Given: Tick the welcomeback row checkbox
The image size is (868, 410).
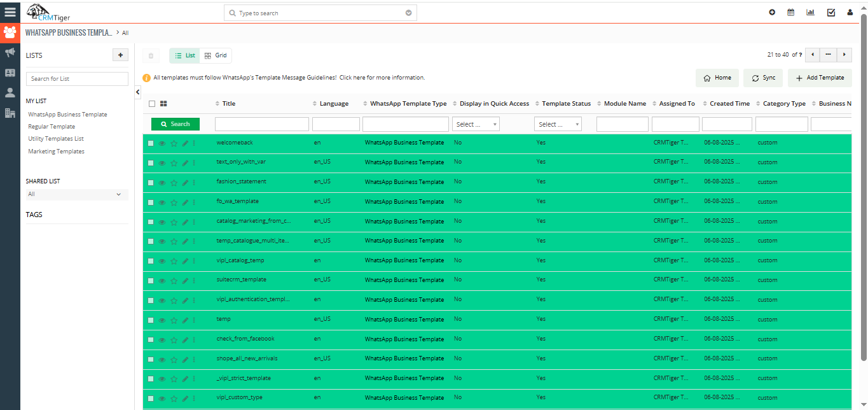Looking at the screenshot, I should pyautogui.click(x=151, y=143).
